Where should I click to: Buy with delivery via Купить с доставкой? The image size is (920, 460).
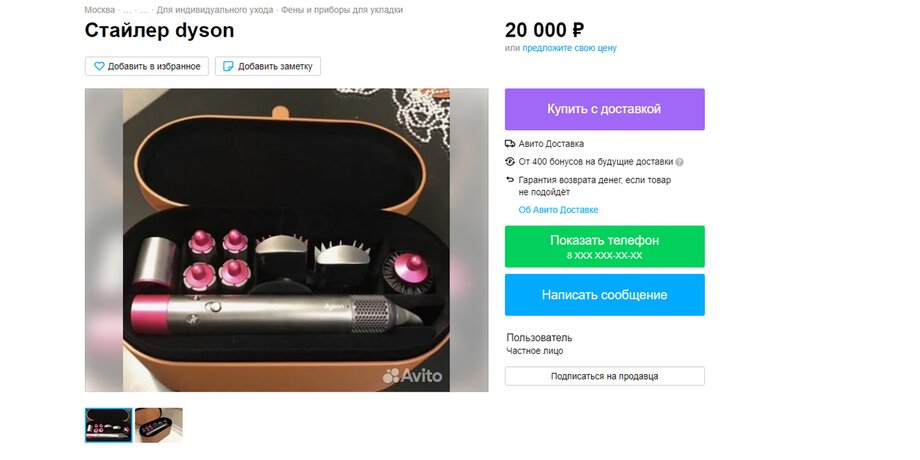(x=604, y=109)
